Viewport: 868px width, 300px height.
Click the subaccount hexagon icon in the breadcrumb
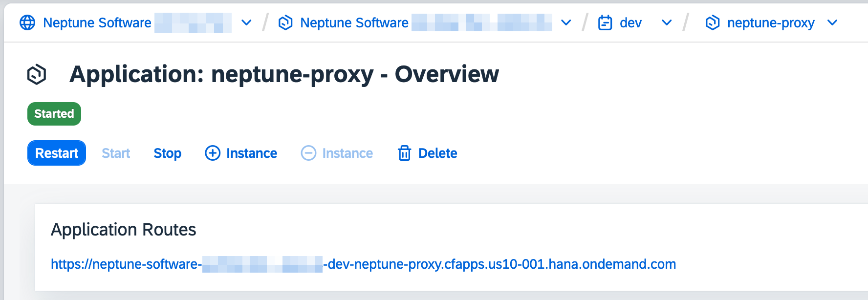(x=285, y=22)
